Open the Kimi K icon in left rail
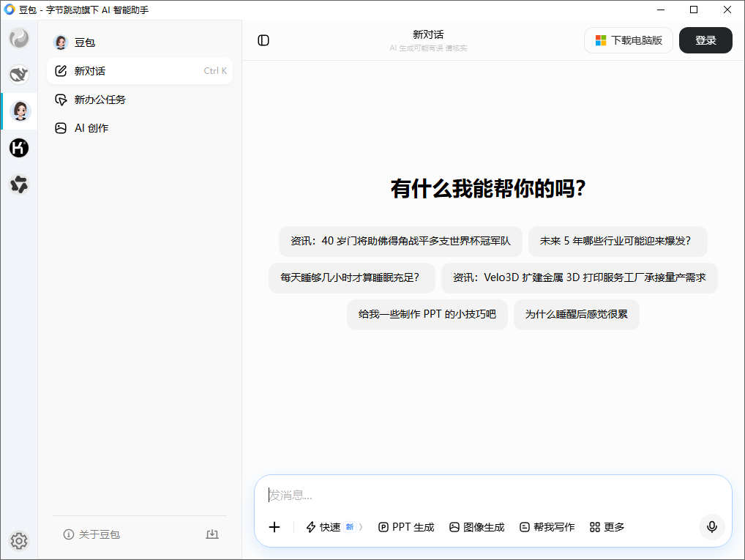The width and height of the screenshot is (745, 560). pos(19,148)
